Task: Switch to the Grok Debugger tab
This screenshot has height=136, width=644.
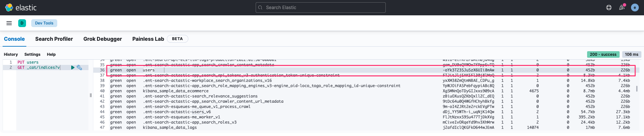Action: (x=102, y=39)
